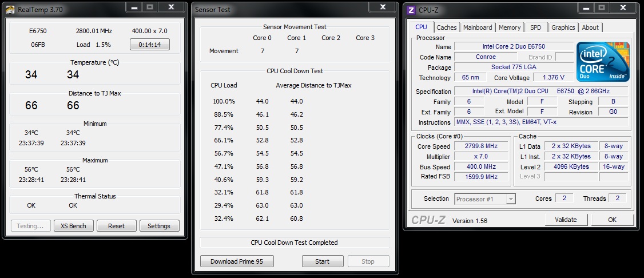Open RealTemp Settings
This screenshot has height=278, width=644.
pos(159,226)
